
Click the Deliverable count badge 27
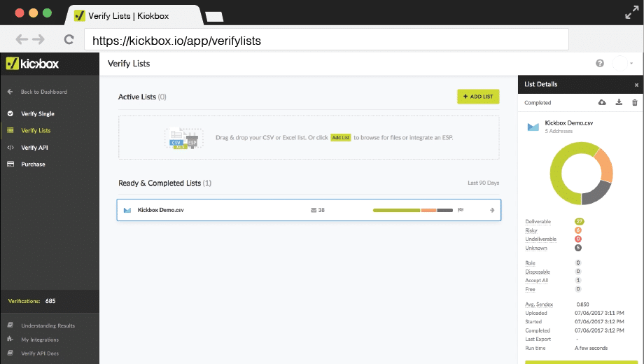coord(579,221)
